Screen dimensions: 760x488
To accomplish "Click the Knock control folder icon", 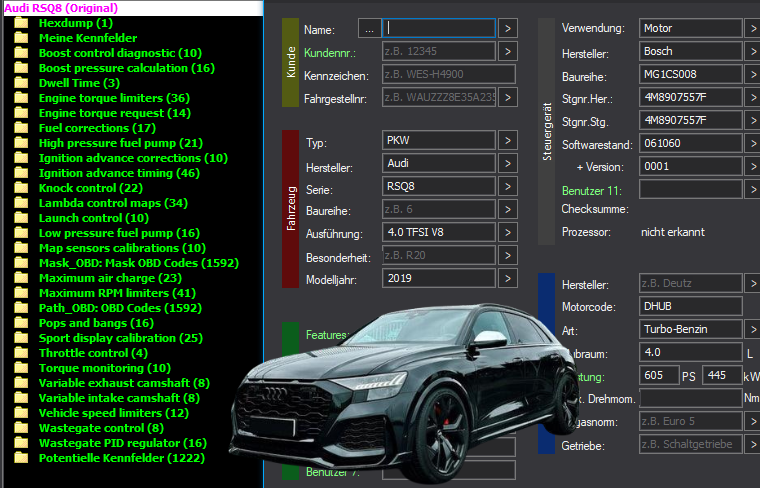I will click(21, 188).
